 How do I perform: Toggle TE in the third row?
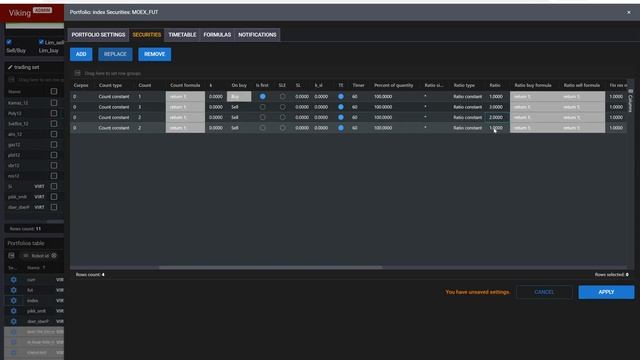coord(341,118)
